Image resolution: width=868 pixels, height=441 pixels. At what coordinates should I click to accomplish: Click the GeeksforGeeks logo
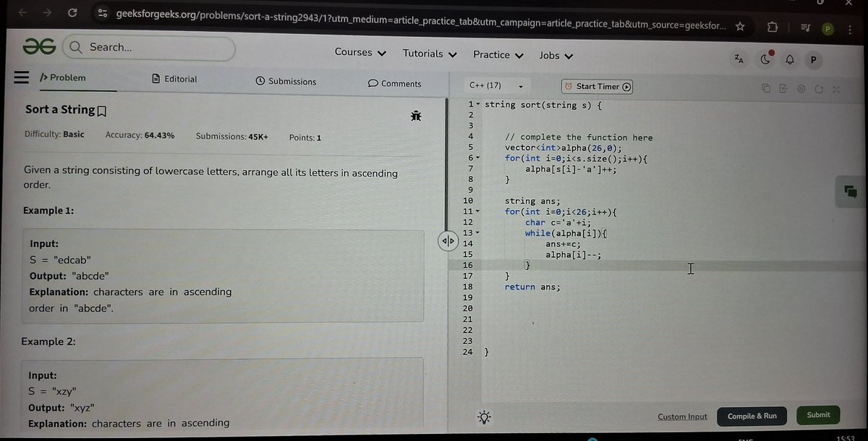click(39, 46)
